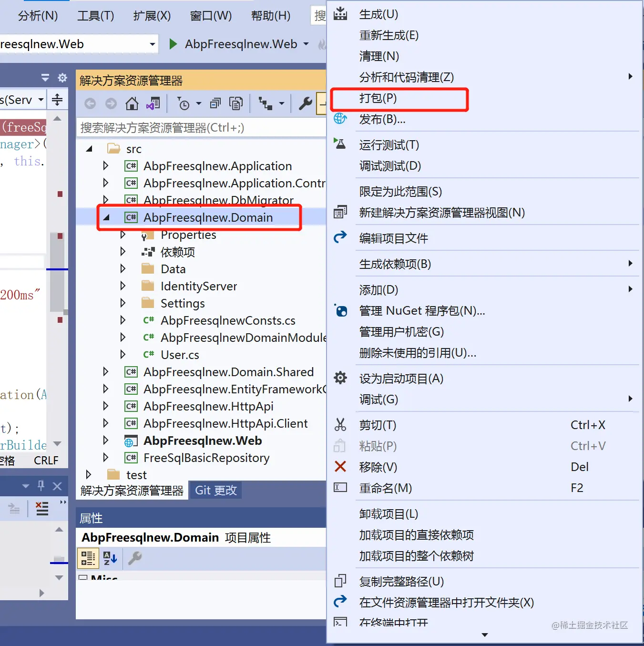
Task: Switch to the 解决方案资源管理器 bottom tab
Action: (132, 491)
